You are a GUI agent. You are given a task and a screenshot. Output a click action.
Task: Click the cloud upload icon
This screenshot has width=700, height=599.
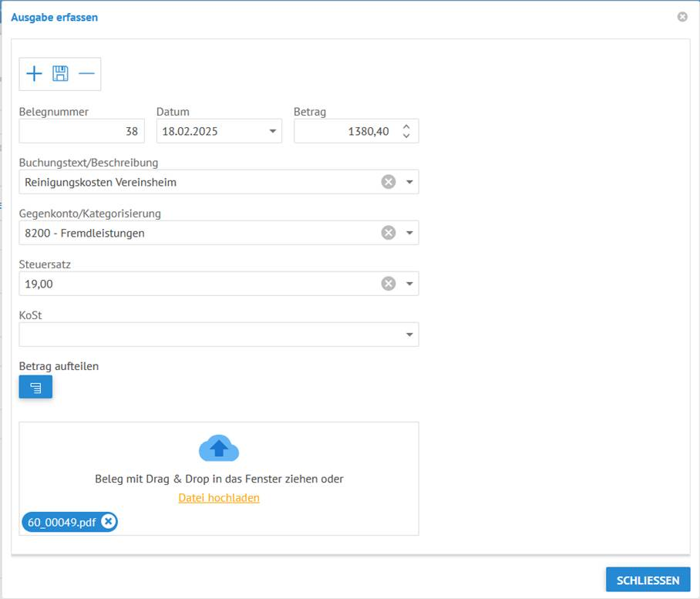[x=219, y=448]
